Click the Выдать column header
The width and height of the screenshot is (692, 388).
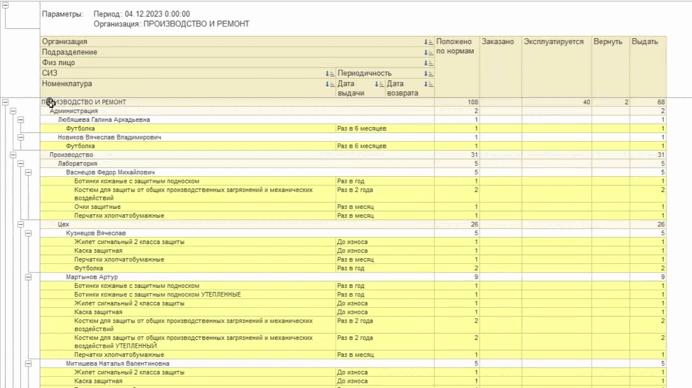click(x=647, y=66)
